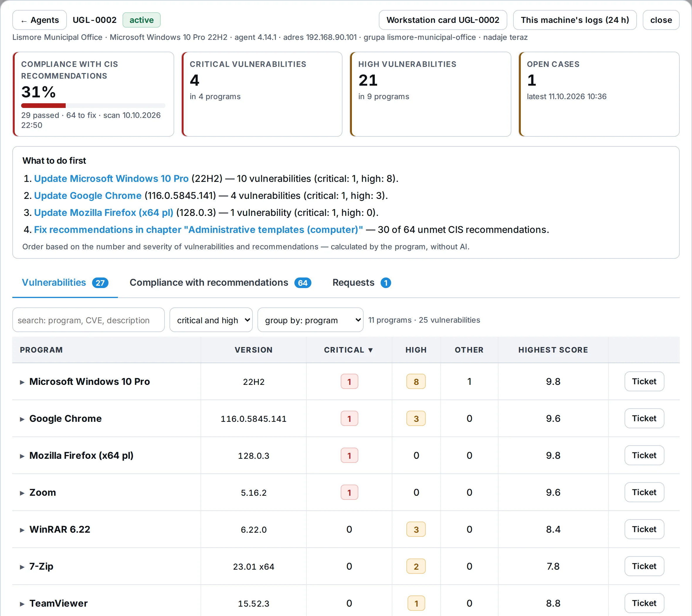Create a ticket for Google Chrome

coord(644,418)
